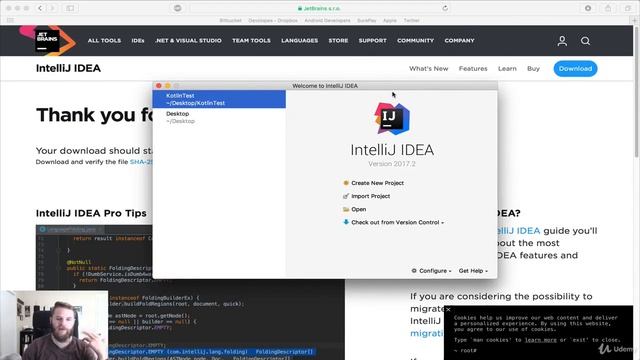The height and width of the screenshot is (360, 640).
Task: Click the learn more link in cookie popup
Action: (540, 340)
